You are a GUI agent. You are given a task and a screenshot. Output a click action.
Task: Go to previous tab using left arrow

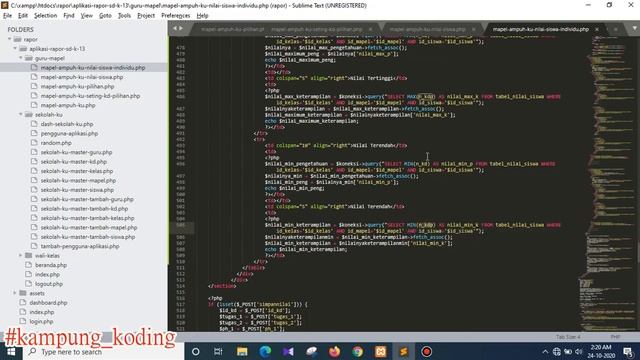coord(175,29)
